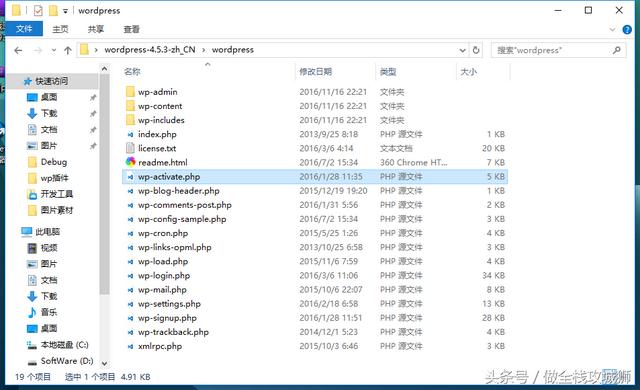Select the wp-includes folder icon
This screenshot has height=390, width=640.
click(x=130, y=120)
